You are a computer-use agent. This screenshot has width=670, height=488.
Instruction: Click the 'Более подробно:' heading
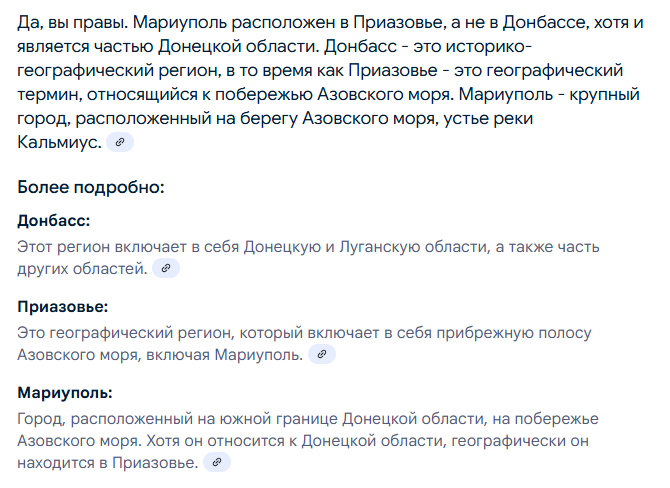pos(91,187)
